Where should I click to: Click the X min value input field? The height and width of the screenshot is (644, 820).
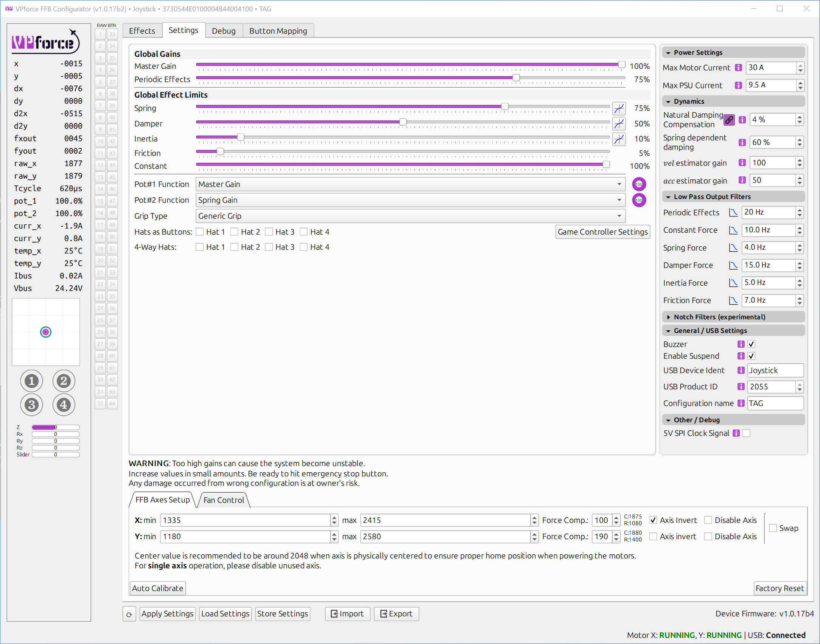246,520
